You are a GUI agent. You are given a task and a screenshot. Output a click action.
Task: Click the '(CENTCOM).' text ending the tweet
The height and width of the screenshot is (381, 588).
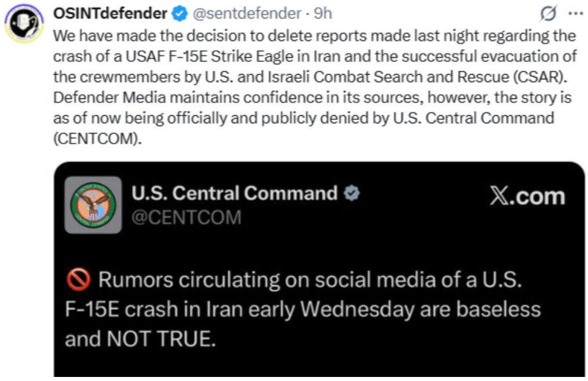97,140
